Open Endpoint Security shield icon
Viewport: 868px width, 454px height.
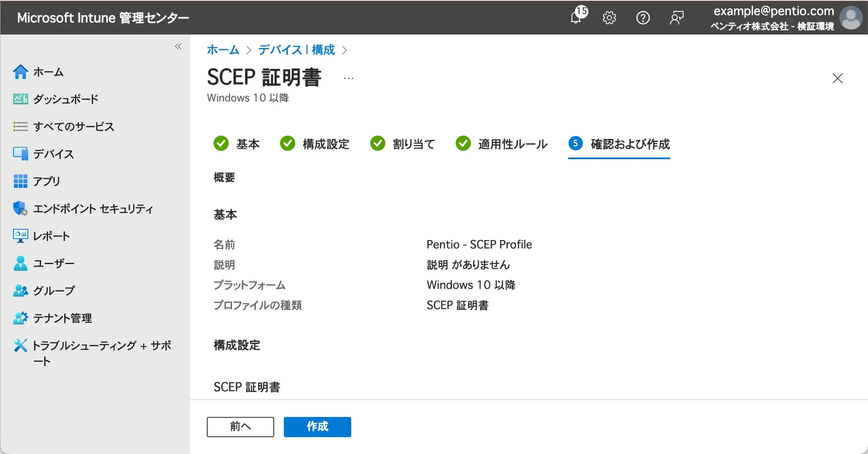(x=20, y=208)
